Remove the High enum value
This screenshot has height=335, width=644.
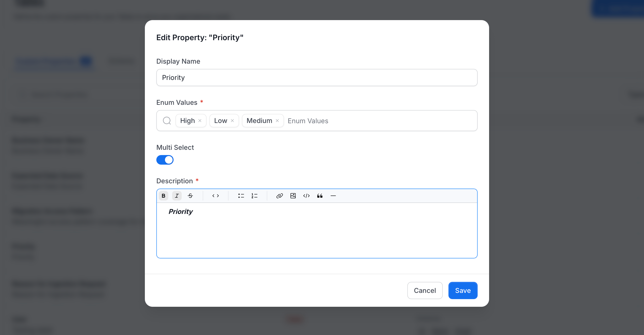[x=200, y=121]
